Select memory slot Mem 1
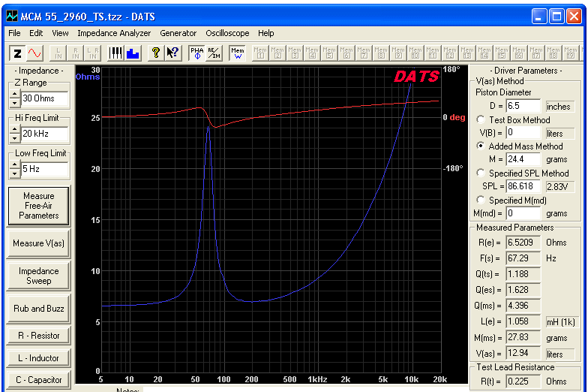This screenshot has width=588, height=392. tap(260, 53)
